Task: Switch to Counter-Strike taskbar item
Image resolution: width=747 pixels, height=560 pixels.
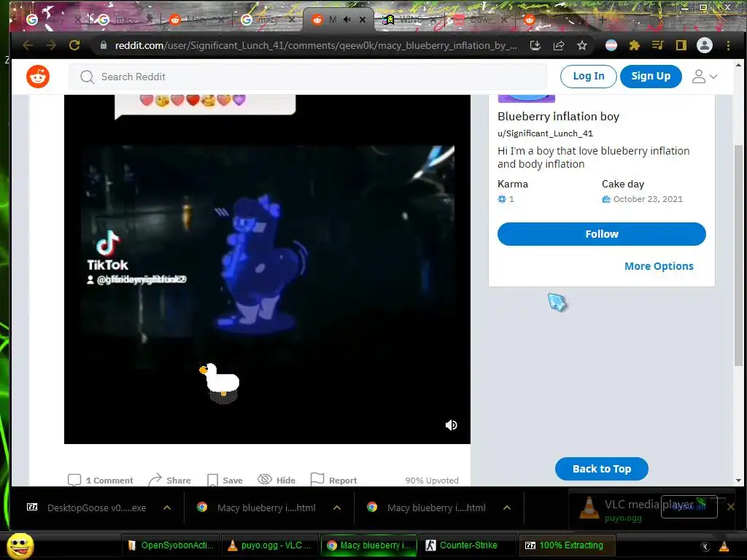Action: [468, 545]
